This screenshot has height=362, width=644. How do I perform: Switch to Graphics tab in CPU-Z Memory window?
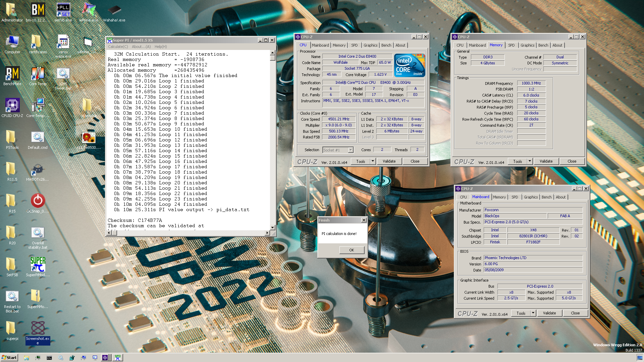click(527, 45)
